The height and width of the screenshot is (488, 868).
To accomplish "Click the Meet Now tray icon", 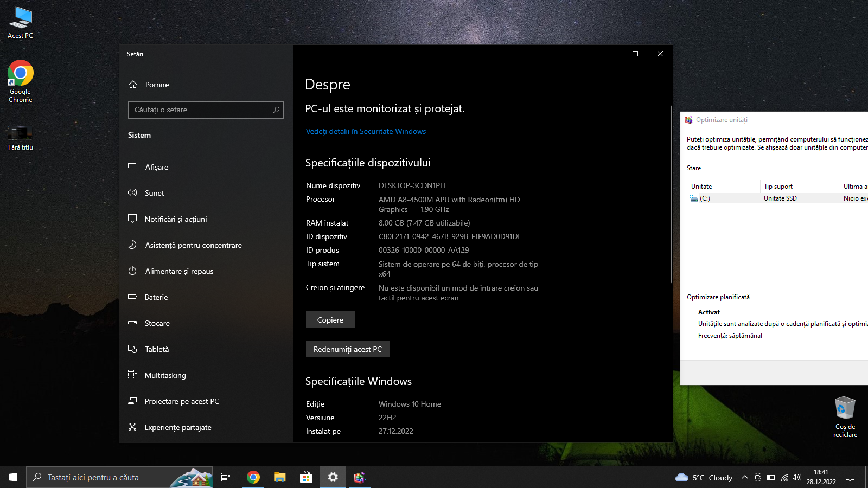I will pyautogui.click(x=758, y=478).
